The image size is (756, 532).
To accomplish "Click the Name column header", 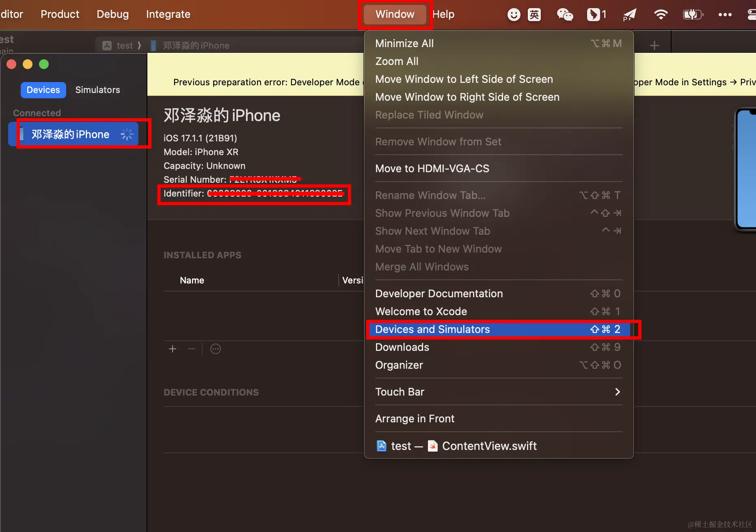I will click(192, 280).
